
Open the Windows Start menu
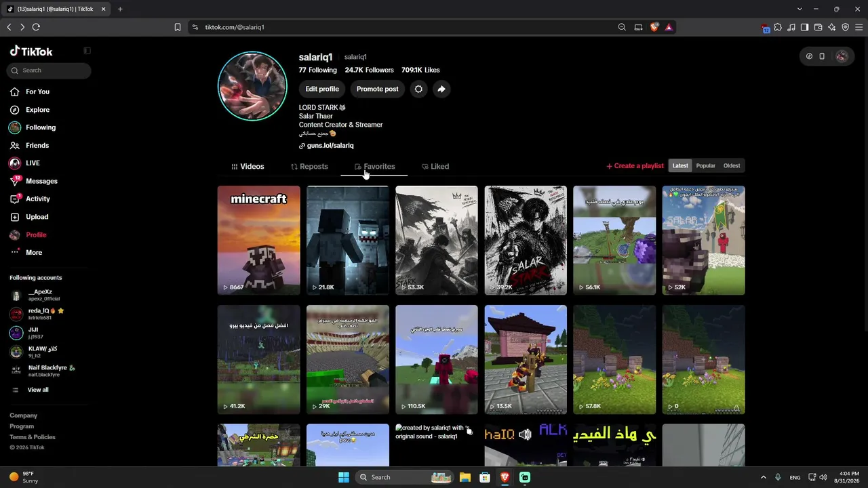click(x=344, y=477)
